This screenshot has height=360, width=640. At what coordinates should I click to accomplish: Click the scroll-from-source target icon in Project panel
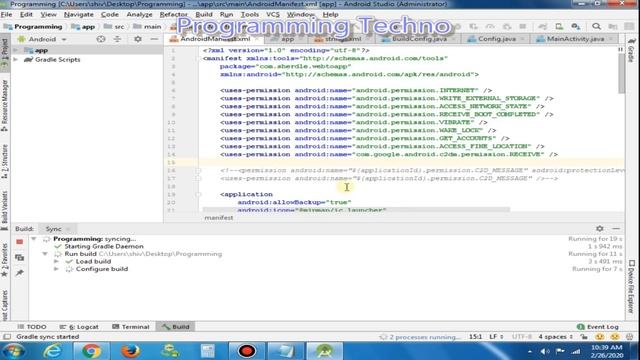pos(100,39)
